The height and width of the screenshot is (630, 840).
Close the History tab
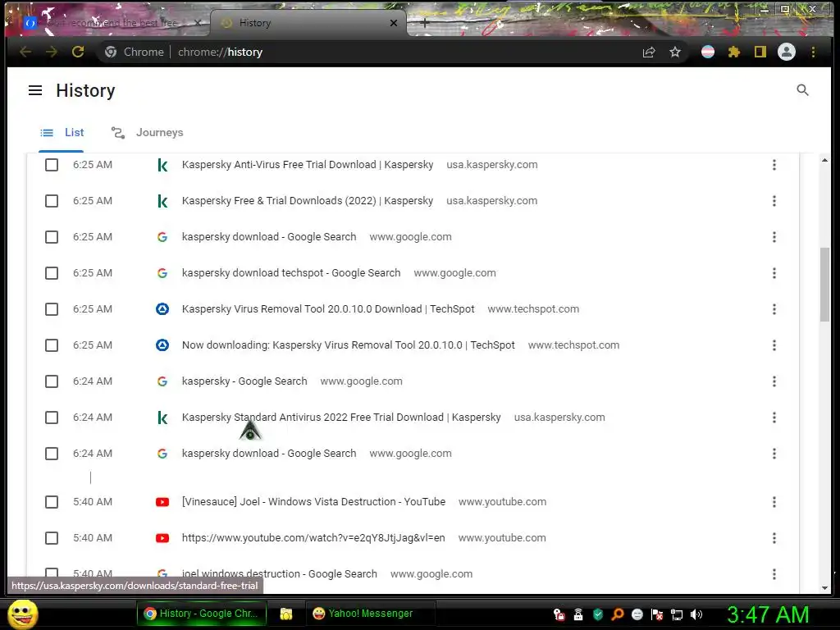pos(393,23)
